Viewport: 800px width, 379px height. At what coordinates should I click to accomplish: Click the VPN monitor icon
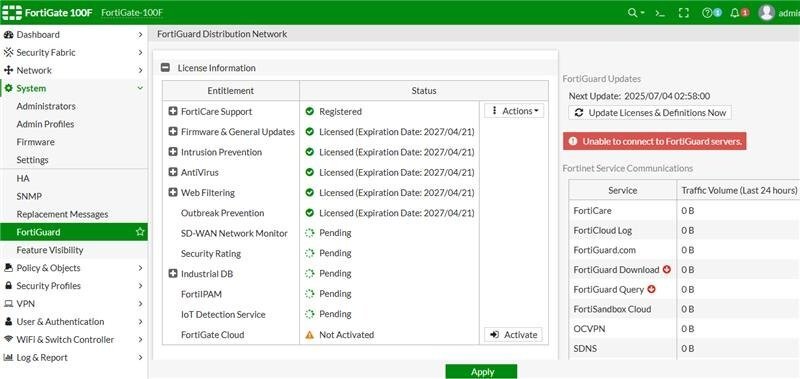point(8,304)
